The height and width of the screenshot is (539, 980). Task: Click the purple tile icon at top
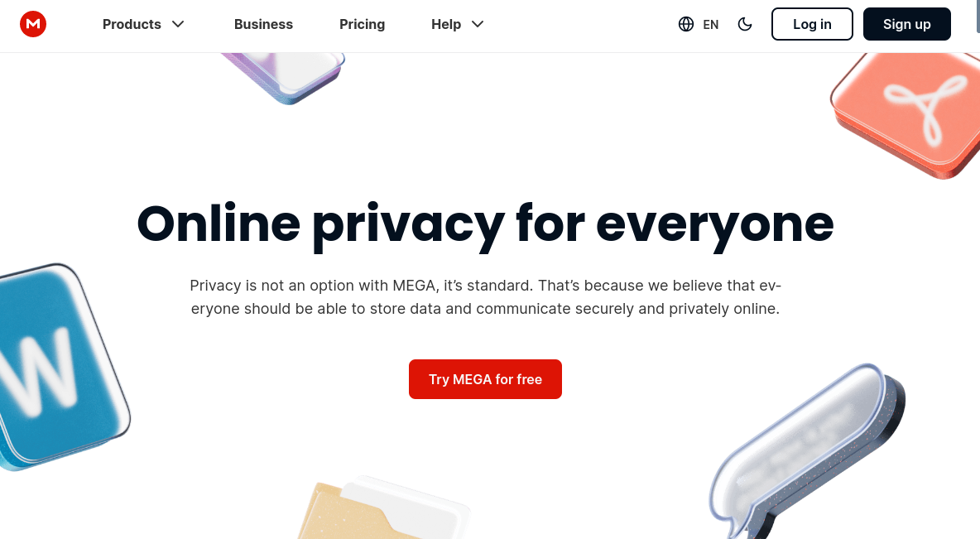[x=286, y=76]
